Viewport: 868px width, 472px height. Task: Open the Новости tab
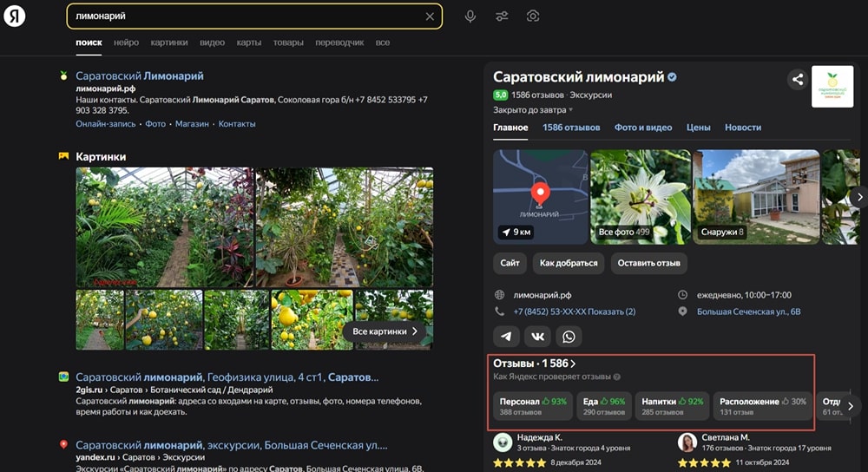pyautogui.click(x=743, y=128)
